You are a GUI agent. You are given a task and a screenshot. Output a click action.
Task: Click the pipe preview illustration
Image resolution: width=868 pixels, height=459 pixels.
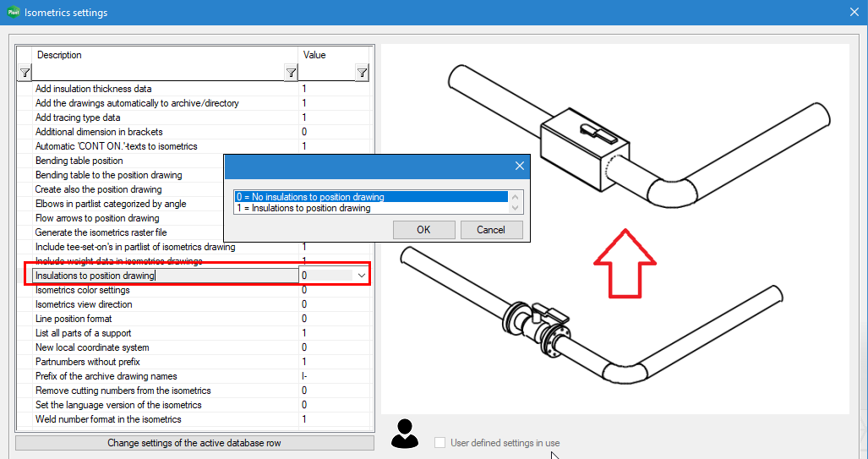click(x=615, y=229)
